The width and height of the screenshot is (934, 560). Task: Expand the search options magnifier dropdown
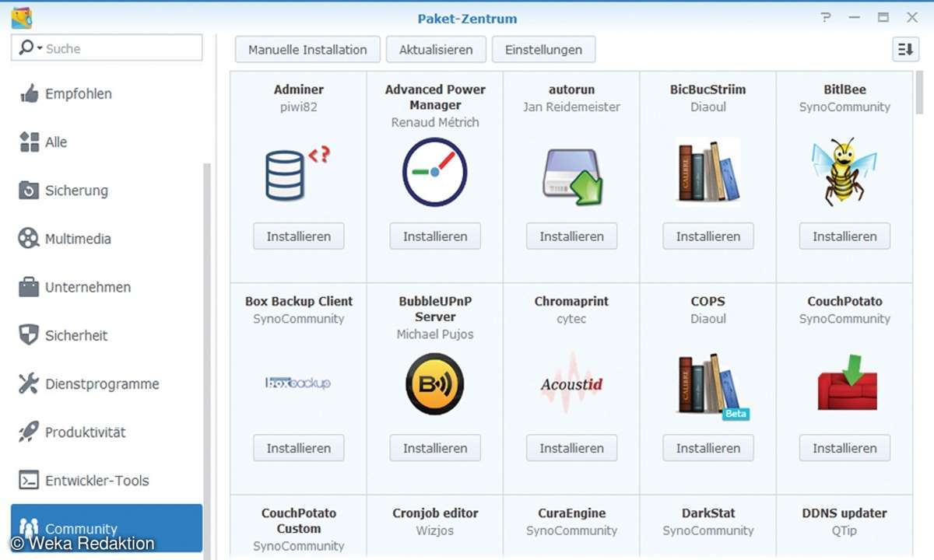30,47
